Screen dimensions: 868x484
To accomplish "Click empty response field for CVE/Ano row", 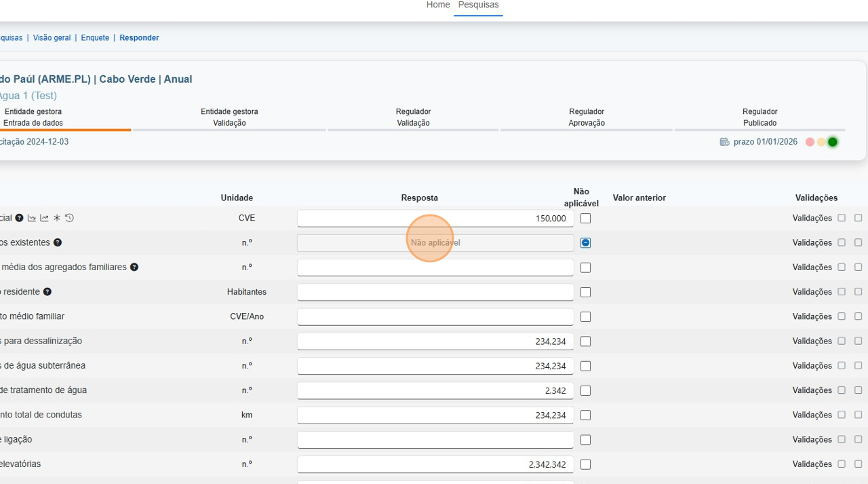I will (x=435, y=316).
